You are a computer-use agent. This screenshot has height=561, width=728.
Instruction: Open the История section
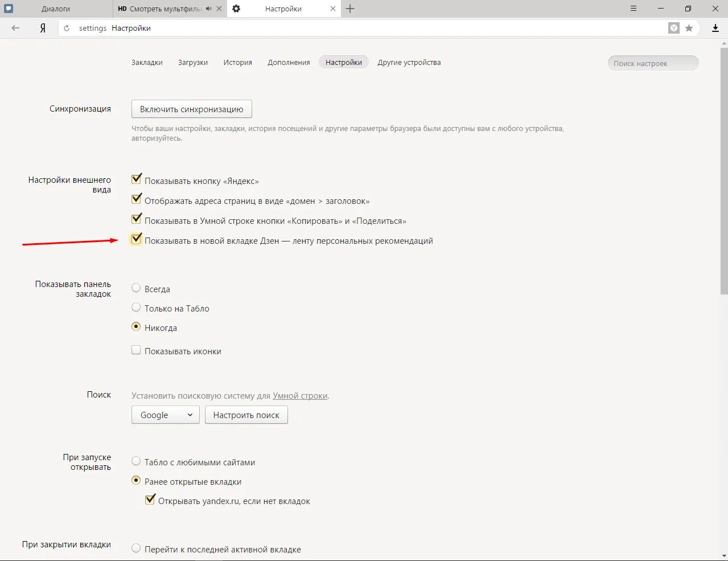pos(238,63)
